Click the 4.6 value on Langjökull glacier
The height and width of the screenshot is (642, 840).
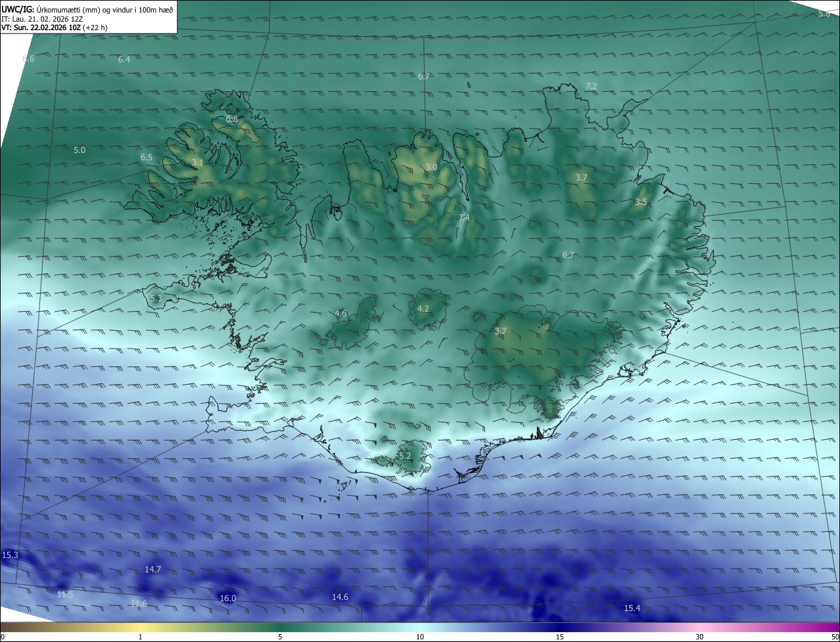[341, 314]
